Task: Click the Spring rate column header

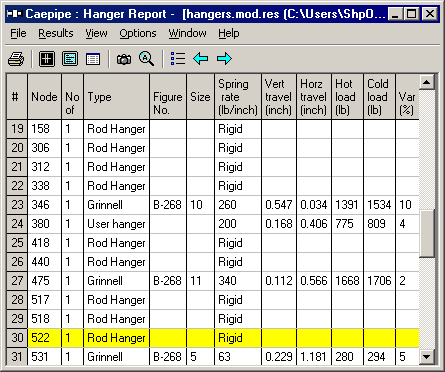Action: (x=238, y=97)
